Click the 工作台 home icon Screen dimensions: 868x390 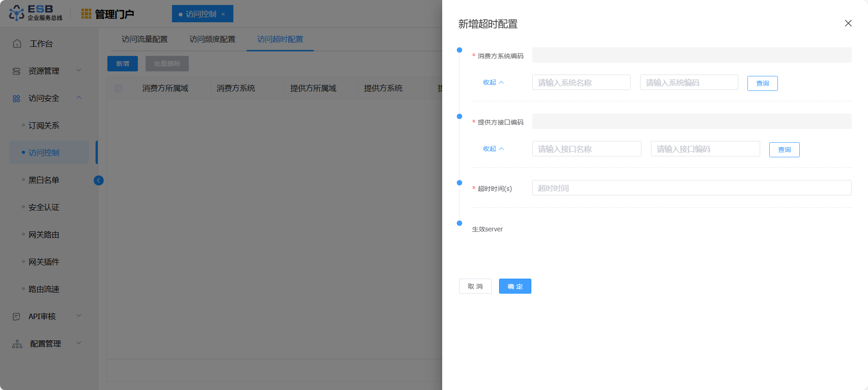pyautogui.click(x=17, y=44)
